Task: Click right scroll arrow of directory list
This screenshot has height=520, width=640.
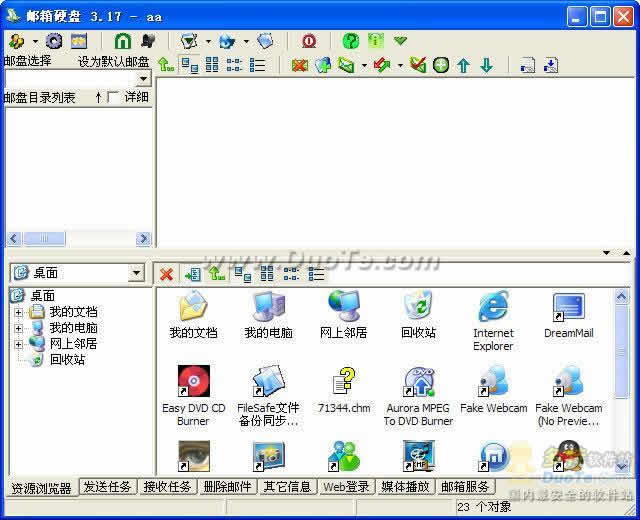Action: coord(143,238)
